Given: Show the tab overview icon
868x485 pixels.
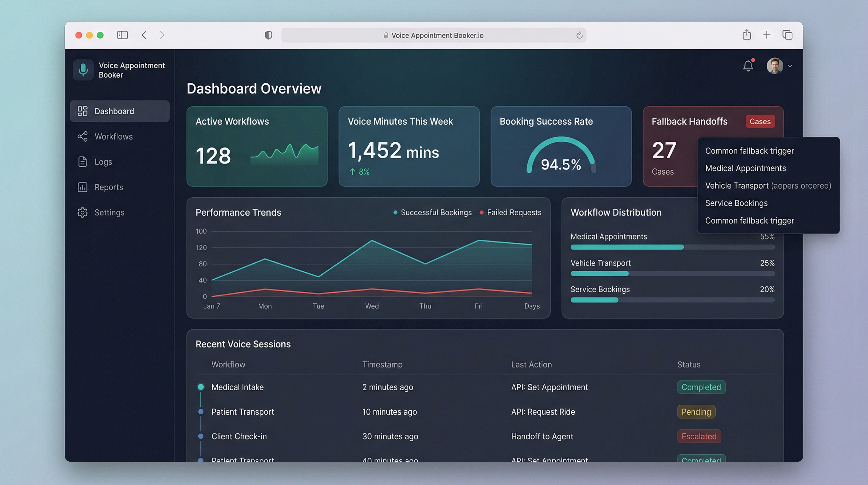Looking at the screenshot, I should coord(787,35).
